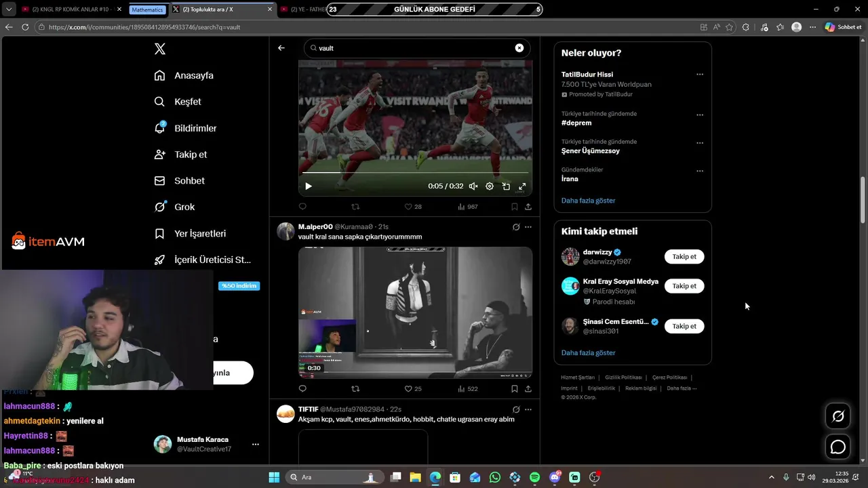The height and width of the screenshot is (488, 868).
Task: Open more options for #deprem trend
Action: point(700,115)
